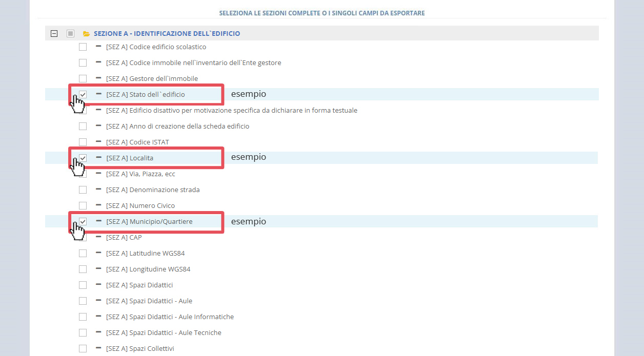Click the folder icon beside SEZIONE A
644x356 pixels.
(86, 33)
